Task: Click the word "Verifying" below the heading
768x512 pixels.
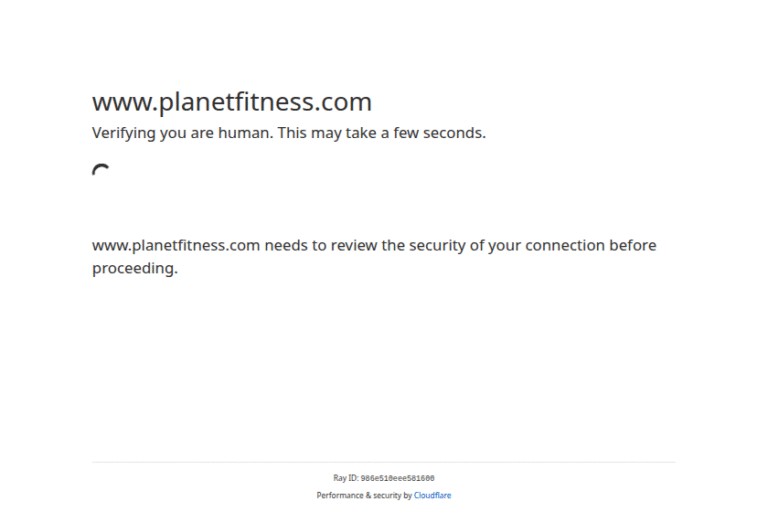Action: pos(127,133)
